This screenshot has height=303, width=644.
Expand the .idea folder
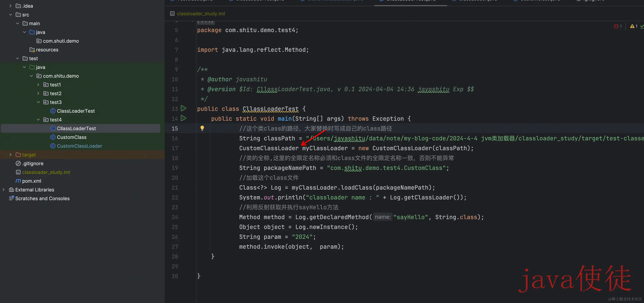click(10, 6)
